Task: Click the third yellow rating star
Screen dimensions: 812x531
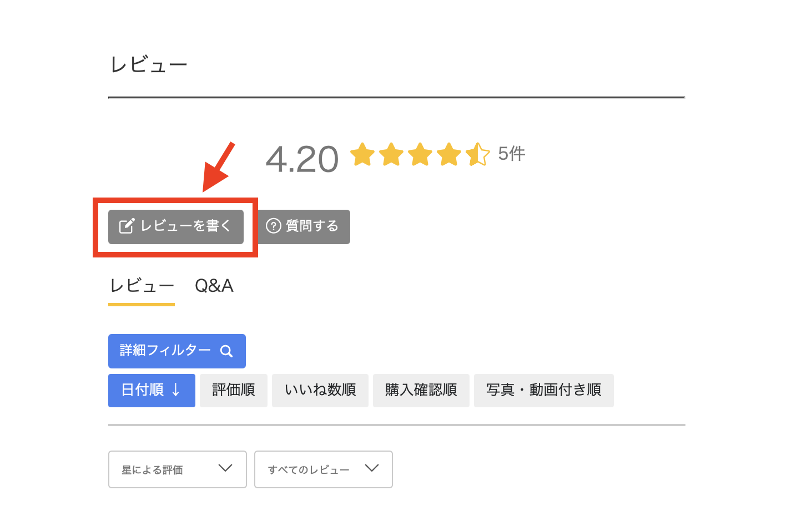Action: (x=420, y=155)
